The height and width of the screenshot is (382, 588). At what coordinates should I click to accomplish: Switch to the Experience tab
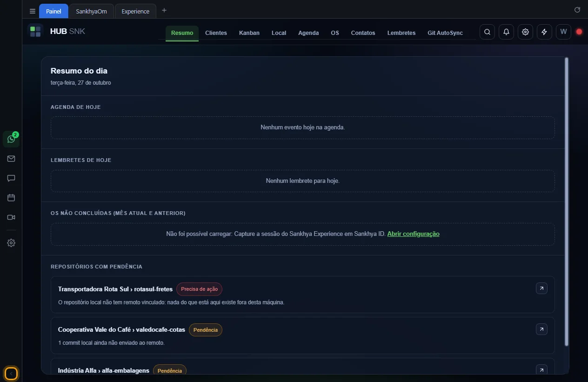point(135,11)
